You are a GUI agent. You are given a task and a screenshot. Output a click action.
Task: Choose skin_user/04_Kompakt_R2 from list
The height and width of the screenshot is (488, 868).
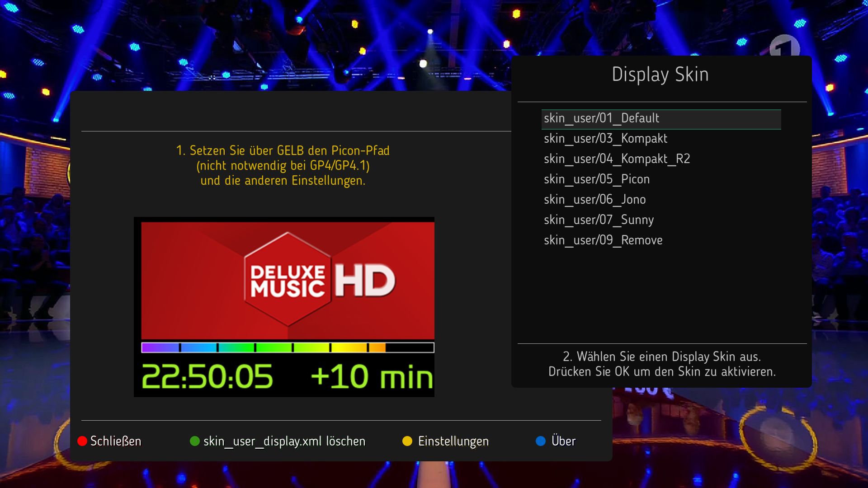click(617, 159)
